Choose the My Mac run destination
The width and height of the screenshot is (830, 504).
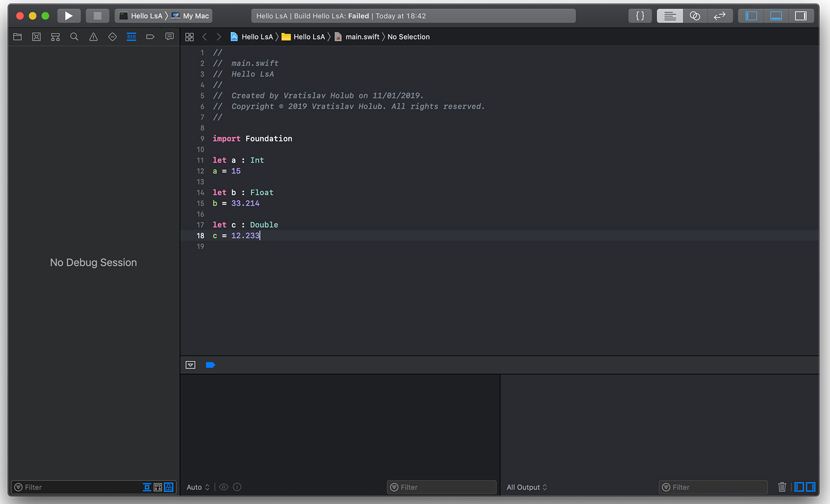pos(191,16)
